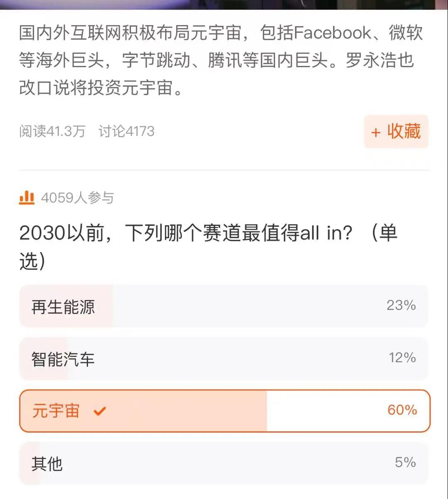Click the 5% result for 其他
This screenshot has width=448, height=499.
405,463
